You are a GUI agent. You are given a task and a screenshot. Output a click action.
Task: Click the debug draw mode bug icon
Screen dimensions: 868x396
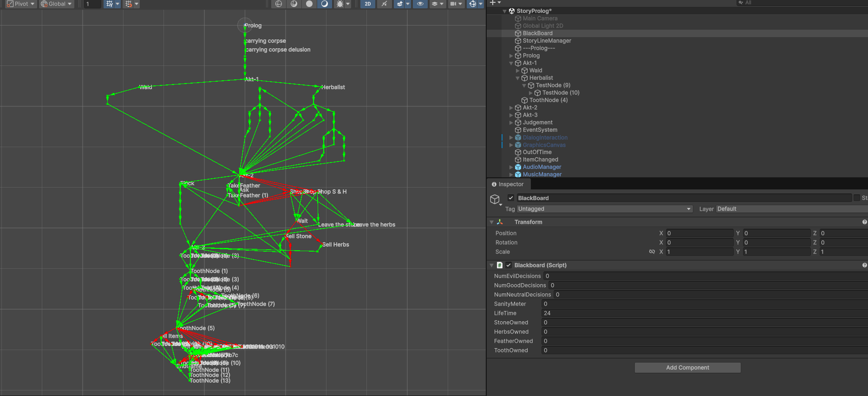(x=340, y=4)
